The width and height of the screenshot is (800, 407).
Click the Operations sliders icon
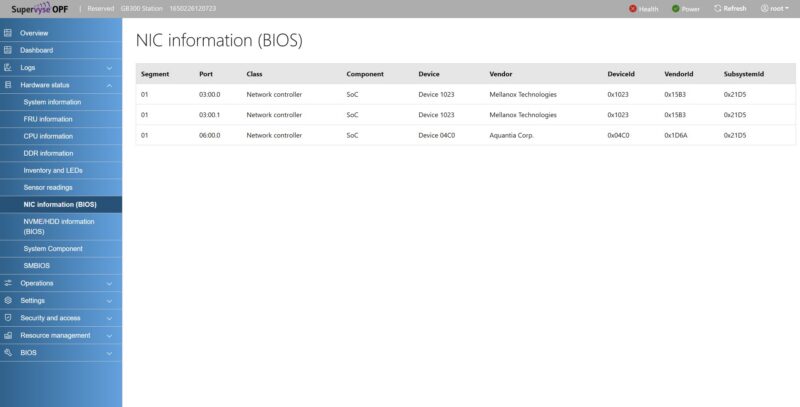click(8, 283)
